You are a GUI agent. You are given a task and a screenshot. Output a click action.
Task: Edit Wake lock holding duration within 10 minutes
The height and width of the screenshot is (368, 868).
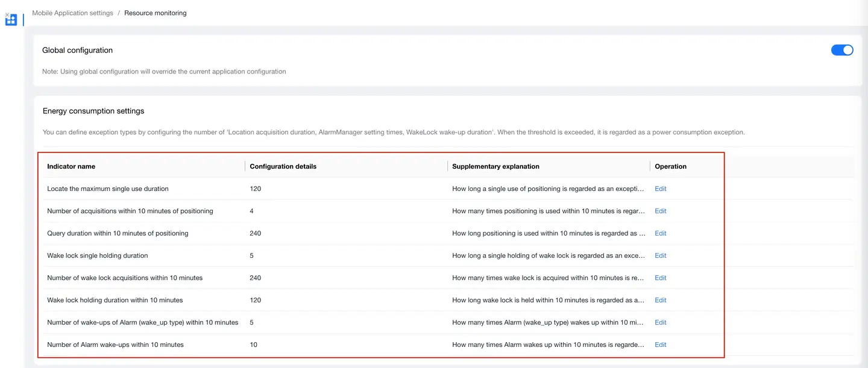tap(660, 300)
